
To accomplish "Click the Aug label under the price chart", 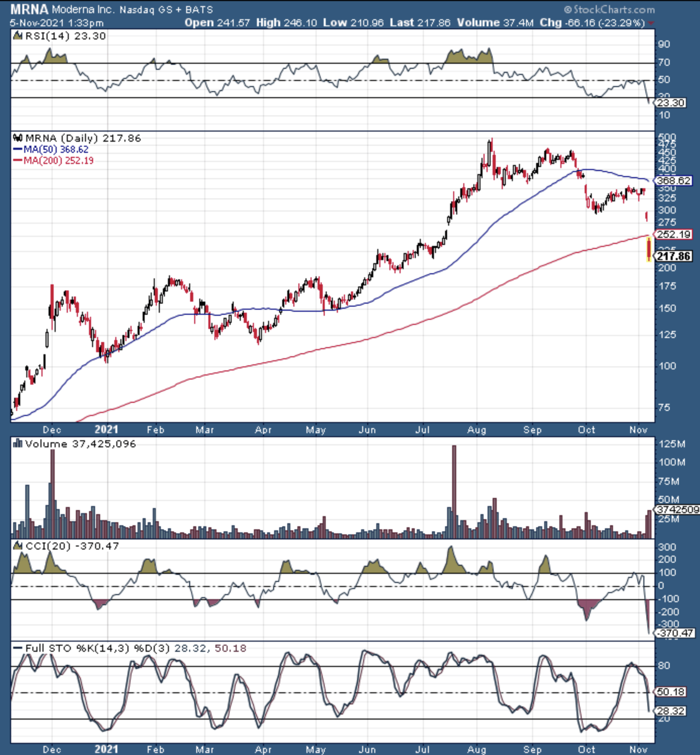I will click(x=476, y=430).
